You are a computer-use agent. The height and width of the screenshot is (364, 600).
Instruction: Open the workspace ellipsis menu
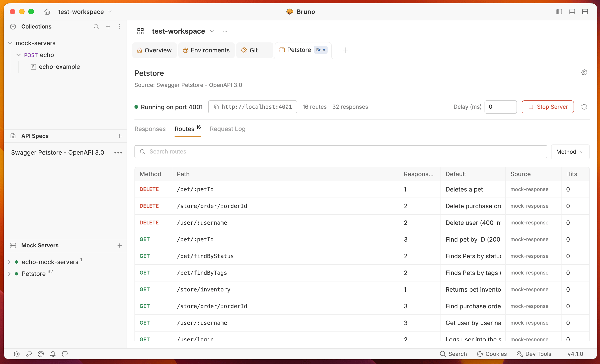pos(225,31)
